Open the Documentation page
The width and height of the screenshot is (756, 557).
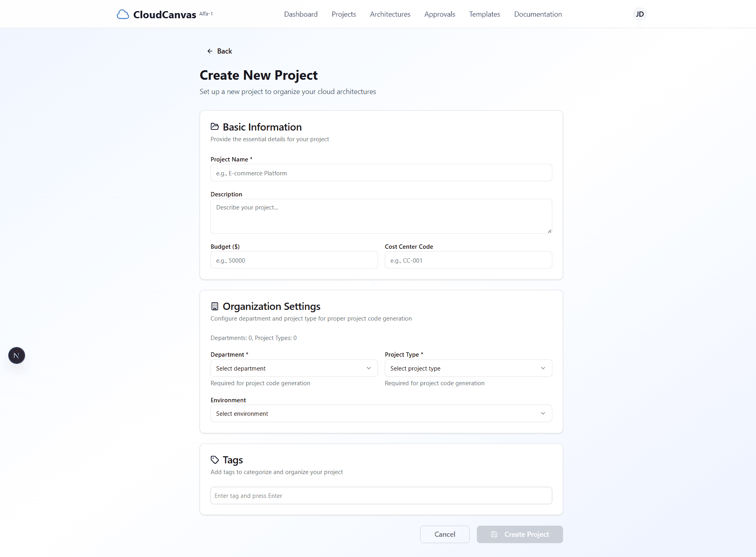(538, 14)
